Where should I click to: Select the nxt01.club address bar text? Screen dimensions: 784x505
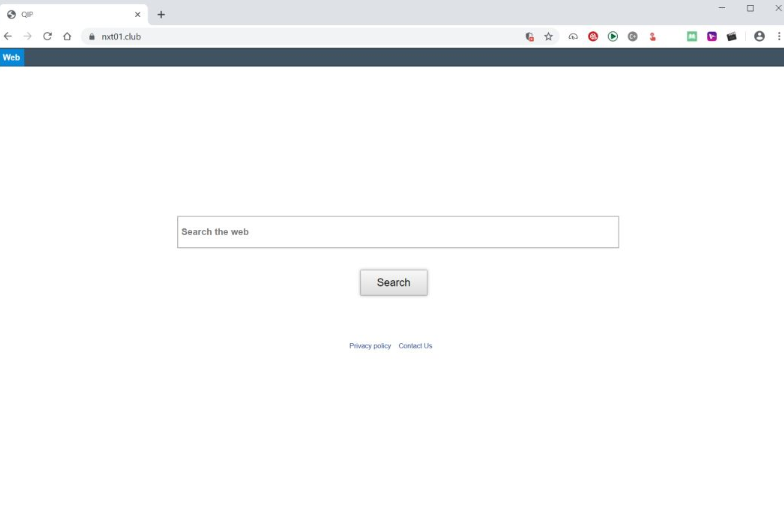[121, 36]
